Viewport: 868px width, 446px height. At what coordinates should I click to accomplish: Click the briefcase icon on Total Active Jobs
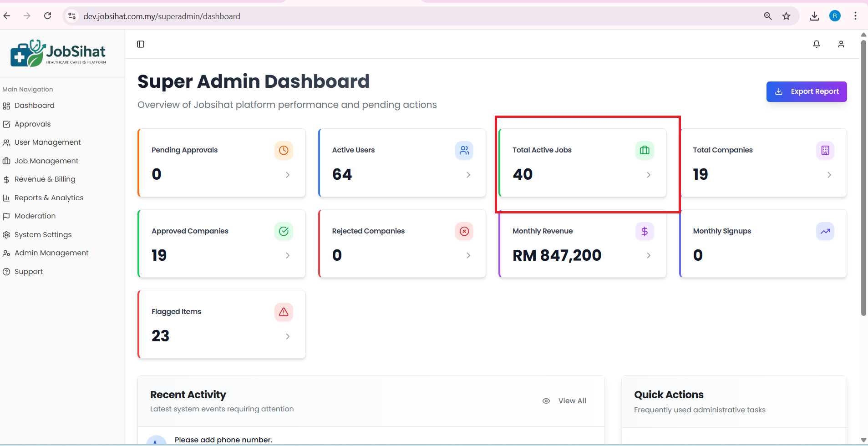(x=645, y=150)
